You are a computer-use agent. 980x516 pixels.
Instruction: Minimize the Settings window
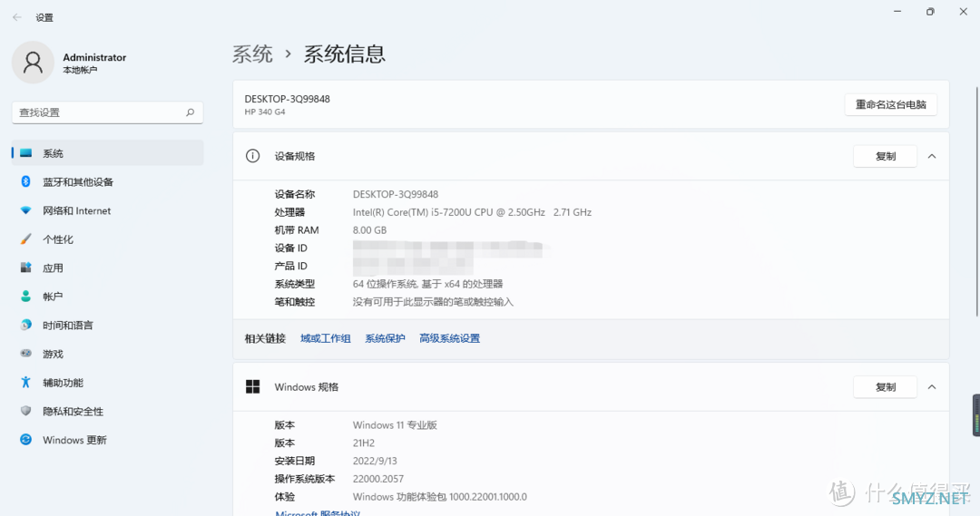click(897, 11)
